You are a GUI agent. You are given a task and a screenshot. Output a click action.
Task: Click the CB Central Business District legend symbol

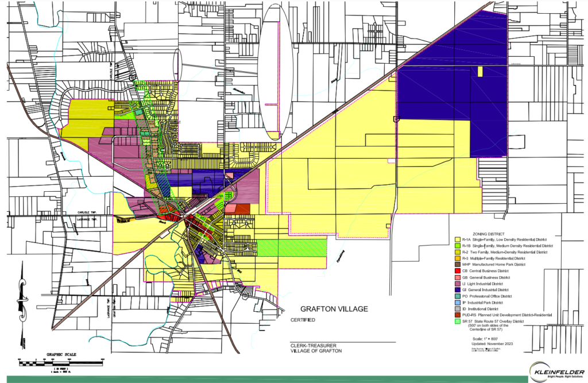457,271
